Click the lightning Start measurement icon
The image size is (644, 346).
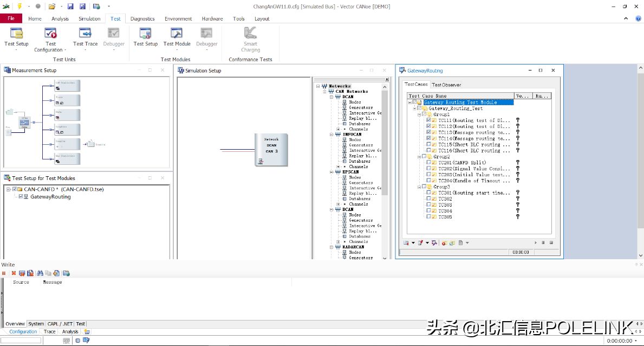19,6
